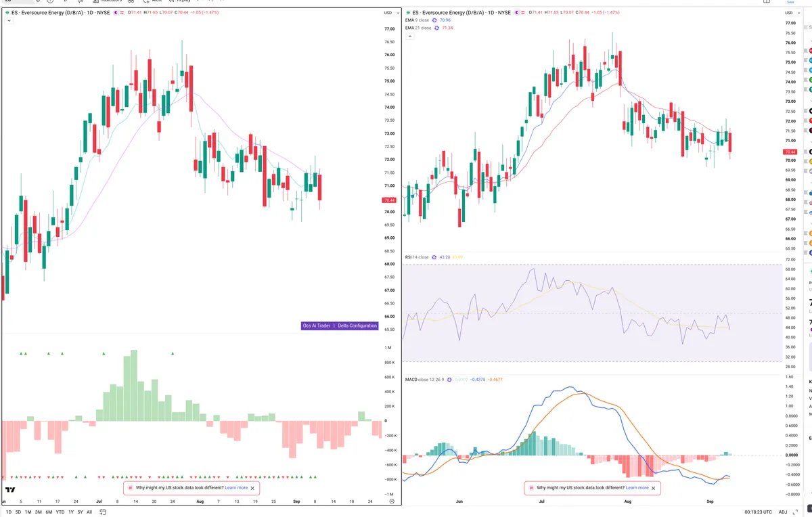812x517 pixels.
Task: Click the Delta Configuration label
Action: pyautogui.click(x=357, y=325)
